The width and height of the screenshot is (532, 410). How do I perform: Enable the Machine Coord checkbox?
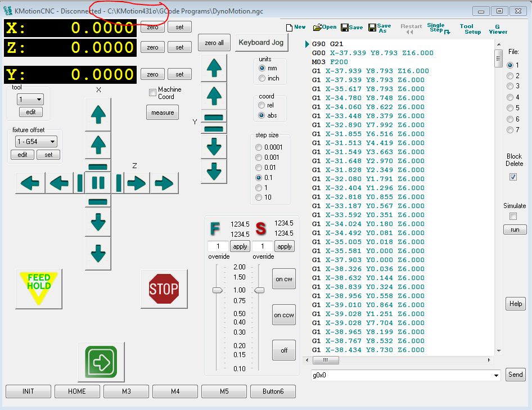tap(152, 93)
